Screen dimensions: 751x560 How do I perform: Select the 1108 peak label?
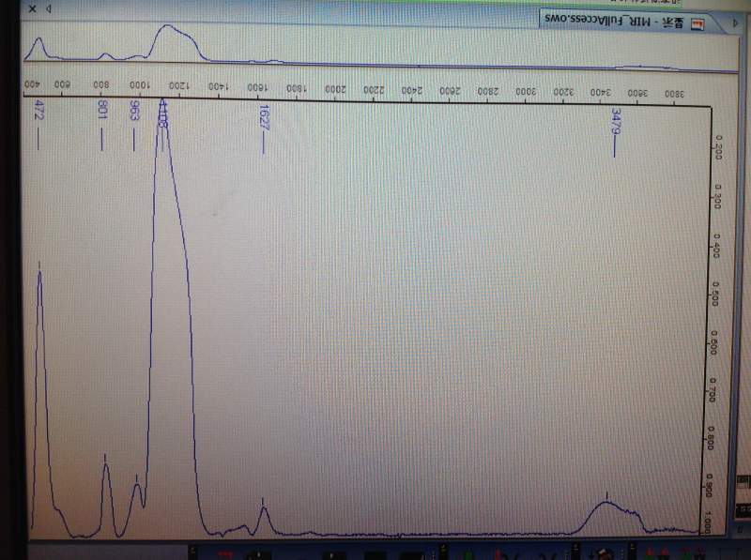(162, 114)
